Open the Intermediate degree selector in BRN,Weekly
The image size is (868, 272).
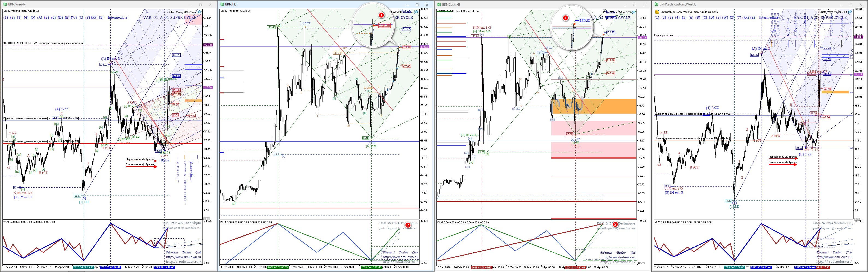(117, 17)
